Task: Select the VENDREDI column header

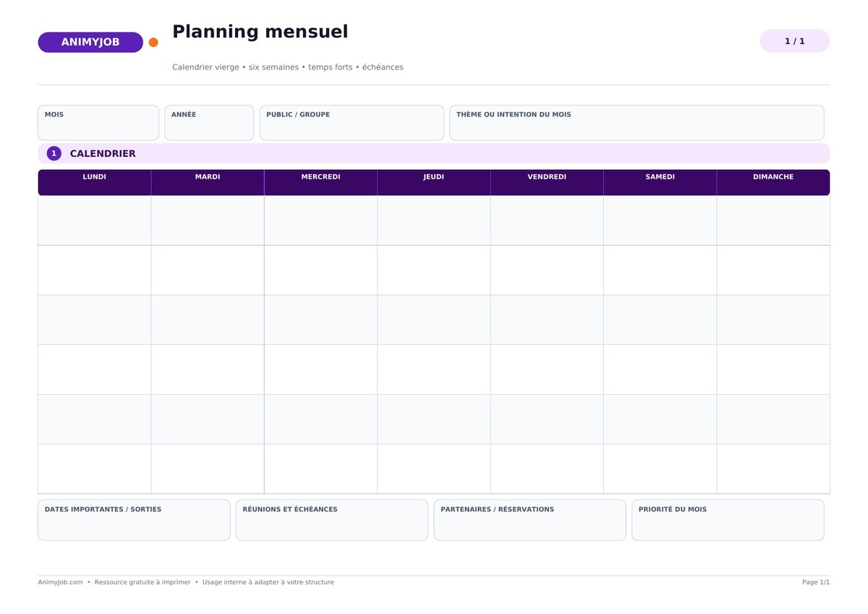Action: click(547, 182)
